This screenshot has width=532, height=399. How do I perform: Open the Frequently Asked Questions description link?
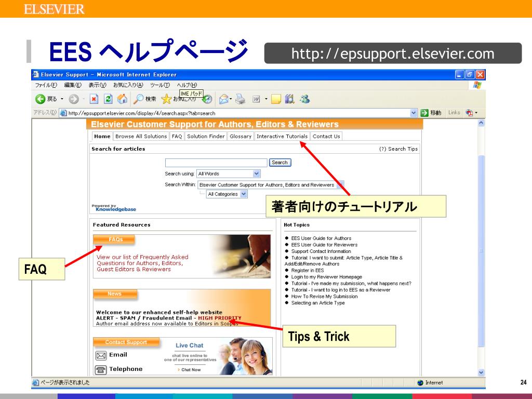(142, 263)
